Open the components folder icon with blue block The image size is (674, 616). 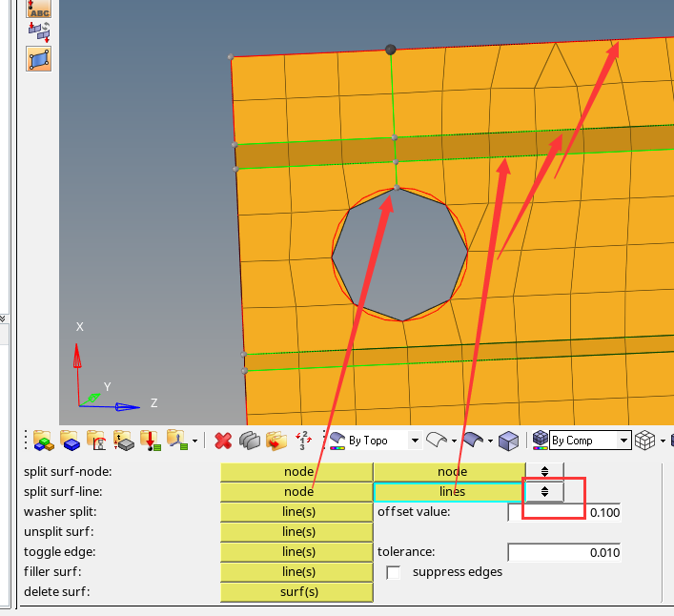coord(70,441)
